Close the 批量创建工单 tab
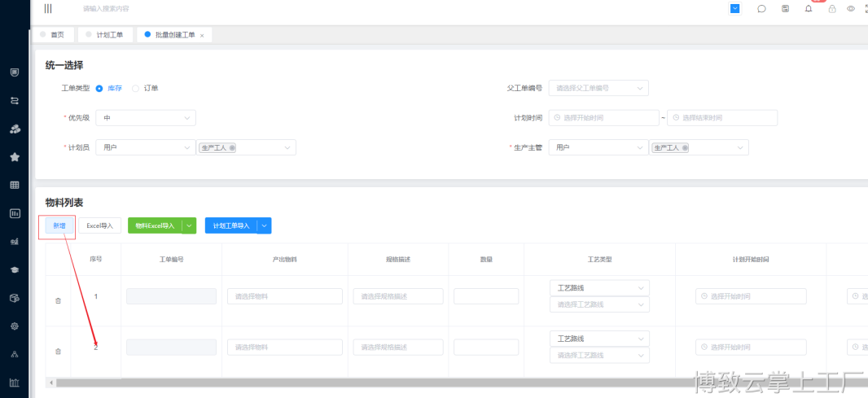 pos(202,36)
